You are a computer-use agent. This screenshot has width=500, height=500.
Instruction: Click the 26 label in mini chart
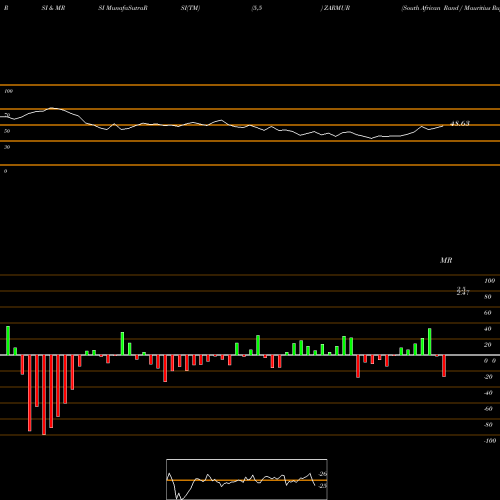tap(323, 474)
